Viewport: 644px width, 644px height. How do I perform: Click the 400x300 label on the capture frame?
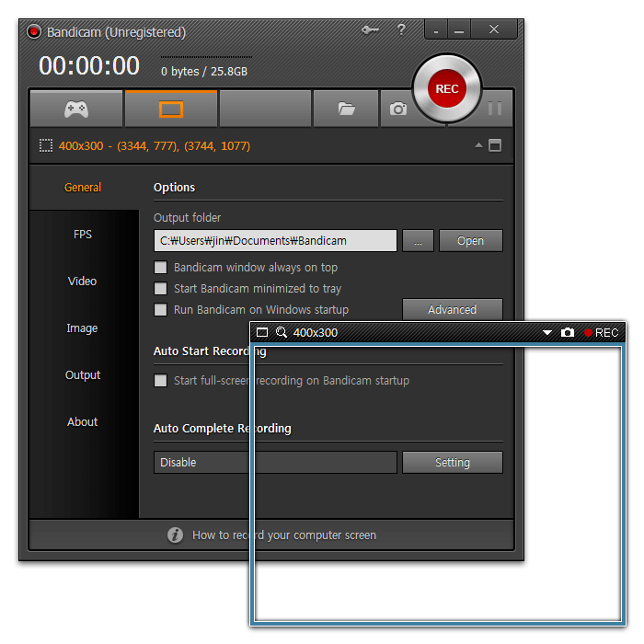pos(316,332)
